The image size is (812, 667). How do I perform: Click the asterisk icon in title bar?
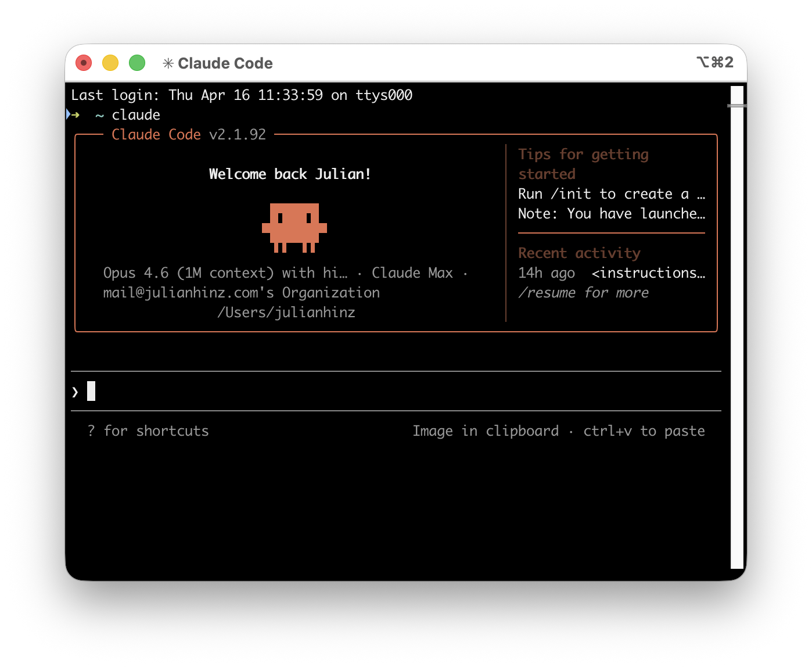(x=168, y=63)
